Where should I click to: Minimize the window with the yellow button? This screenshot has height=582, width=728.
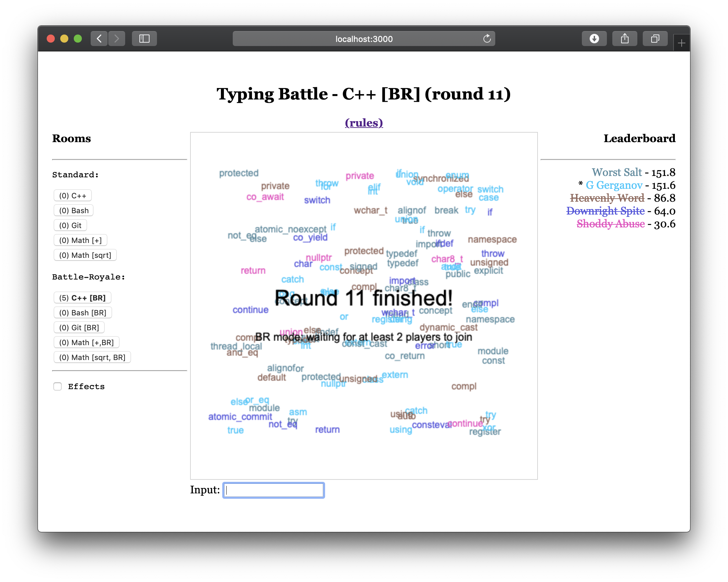[x=64, y=39]
